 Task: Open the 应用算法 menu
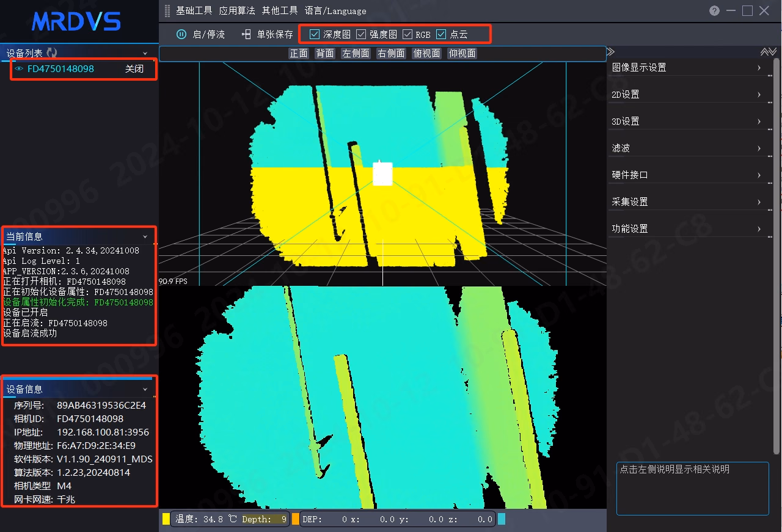[237, 10]
